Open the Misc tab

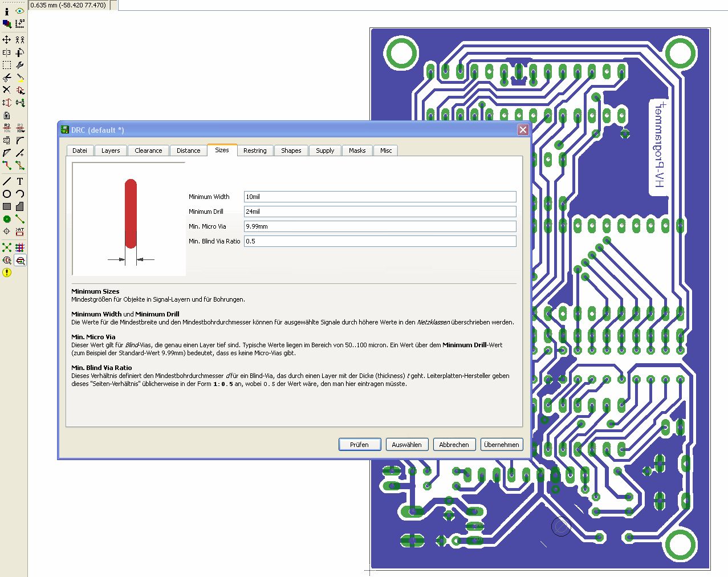[x=386, y=151]
